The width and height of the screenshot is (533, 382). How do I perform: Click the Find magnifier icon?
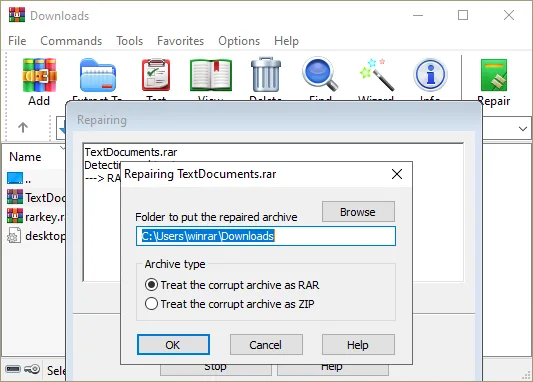click(x=320, y=74)
